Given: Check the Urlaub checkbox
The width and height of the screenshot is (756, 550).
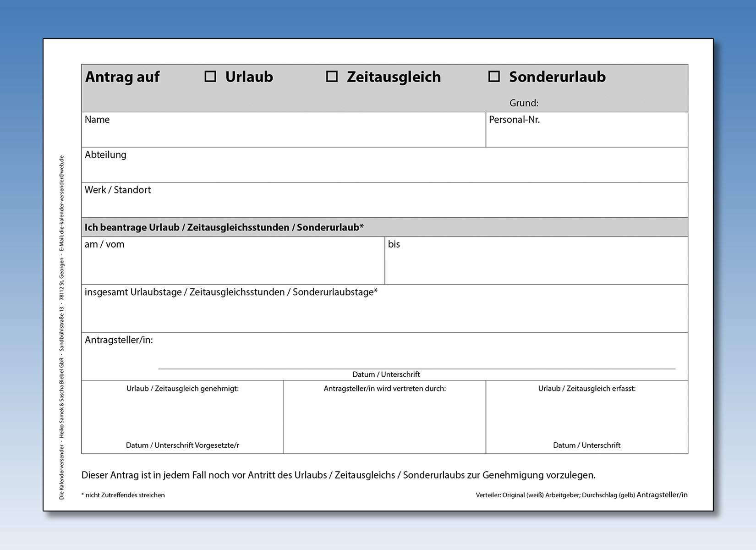Looking at the screenshot, I should 210,77.
